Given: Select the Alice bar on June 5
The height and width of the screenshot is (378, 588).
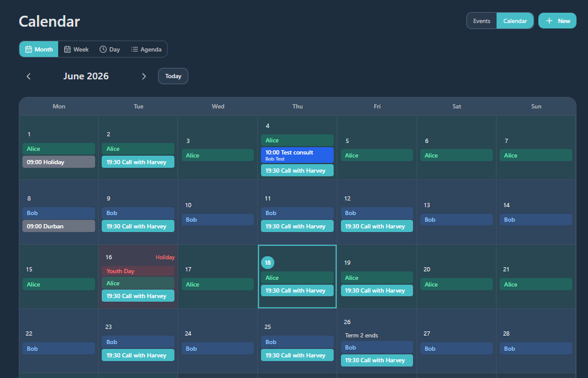Looking at the screenshot, I should 377,155.
